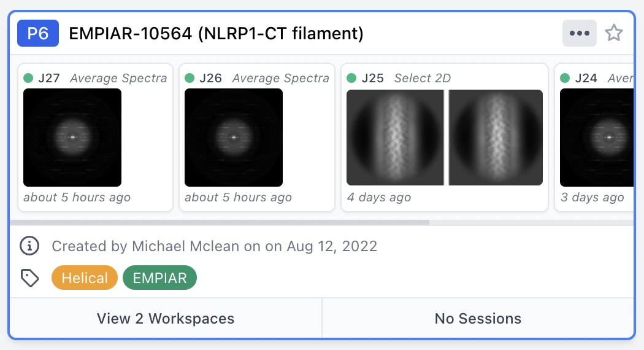Screen dimensions: 644x350
Task: Click the J25 green status dot
Action: tap(351, 78)
